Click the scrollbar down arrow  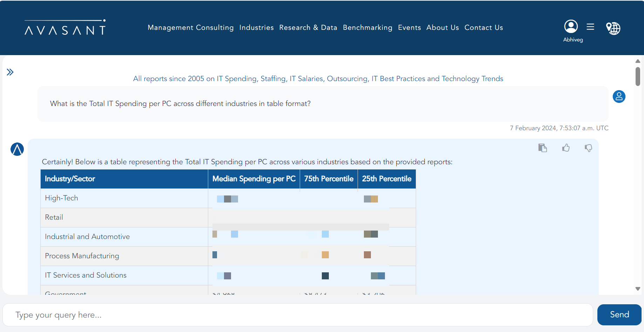coord(638,289)
